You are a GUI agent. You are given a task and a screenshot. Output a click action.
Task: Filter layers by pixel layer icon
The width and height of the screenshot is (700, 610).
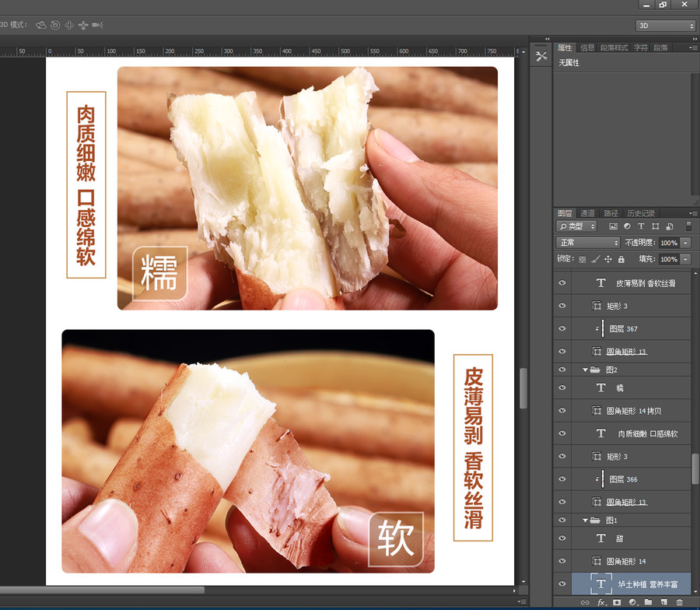click(614, 226)
